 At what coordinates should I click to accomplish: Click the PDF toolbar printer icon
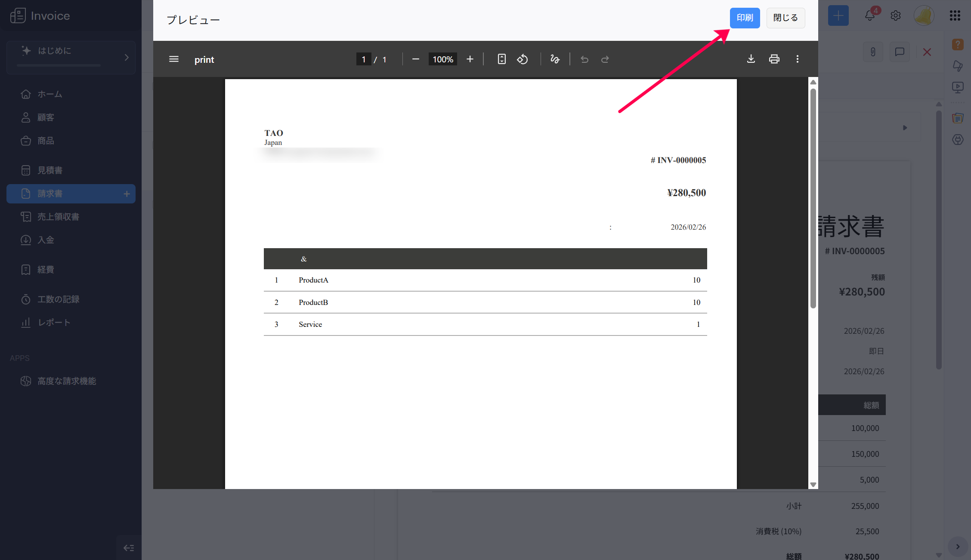coord(774,59)
